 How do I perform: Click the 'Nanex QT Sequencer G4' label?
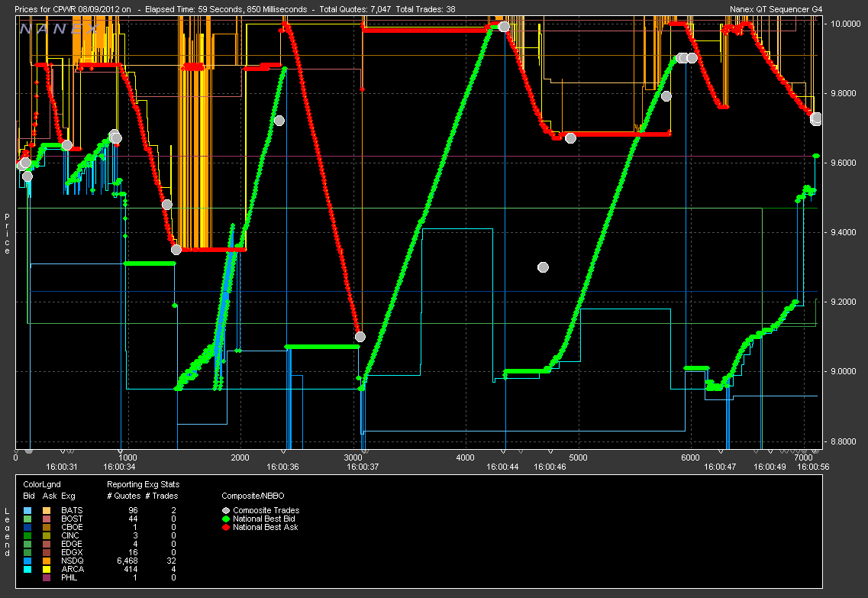[776, 9]
